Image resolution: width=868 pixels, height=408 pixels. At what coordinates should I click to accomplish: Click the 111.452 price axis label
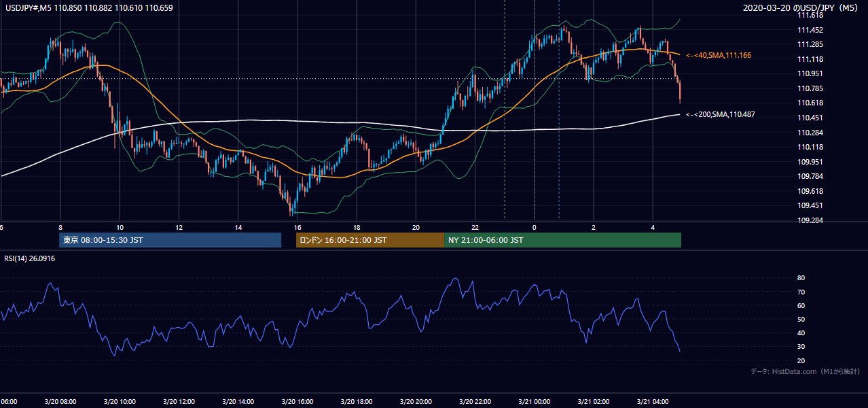[810, 30]
